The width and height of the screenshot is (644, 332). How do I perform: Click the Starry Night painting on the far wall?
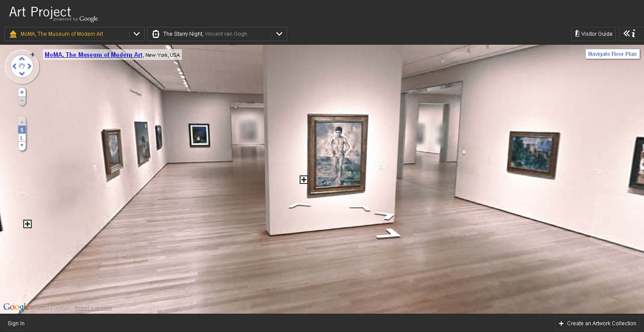click(199, 136)
